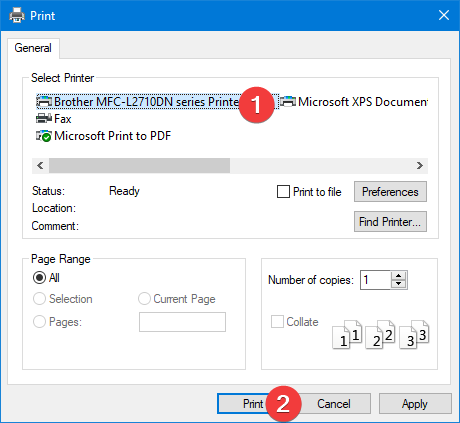The width and height of the screenshot is (460, 423).
Task: Click the Microsoft Print to PDF name
Action: [x=113, y=136]
